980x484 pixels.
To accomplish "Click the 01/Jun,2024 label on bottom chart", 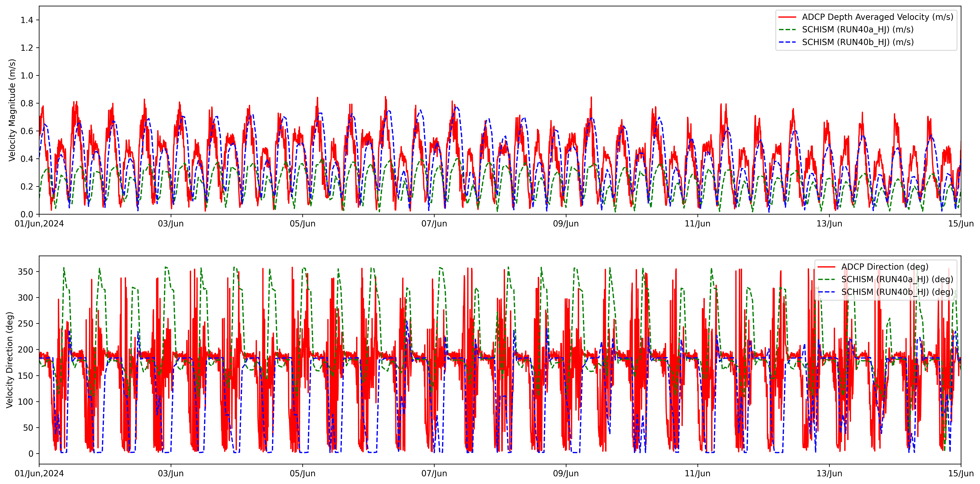I will pyautogui.click(x=39, y=474).
